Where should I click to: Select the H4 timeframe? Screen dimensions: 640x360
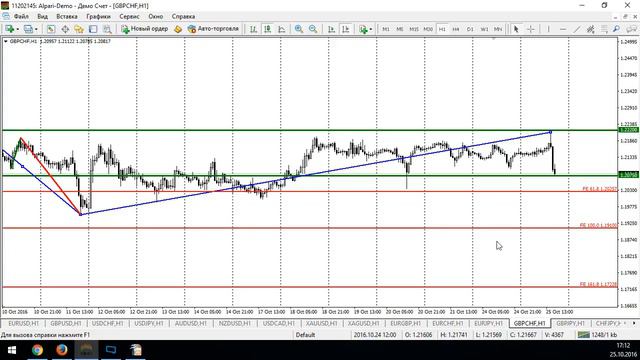(456, 29)
